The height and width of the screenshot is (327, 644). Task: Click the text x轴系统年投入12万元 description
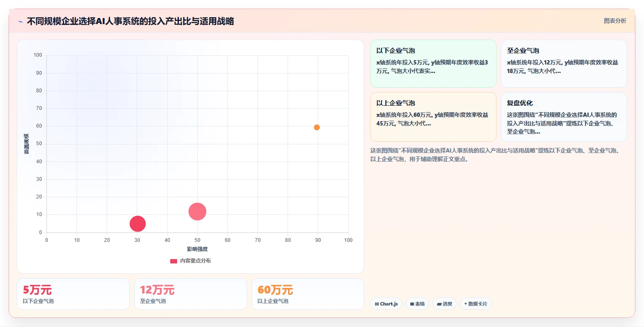tap(562, 67)
